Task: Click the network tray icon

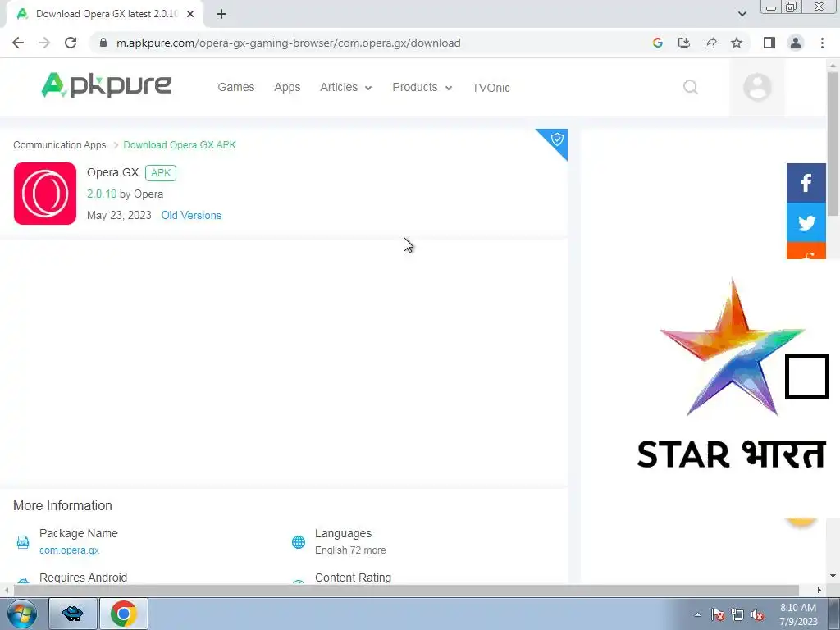Action: click(737, 615)
